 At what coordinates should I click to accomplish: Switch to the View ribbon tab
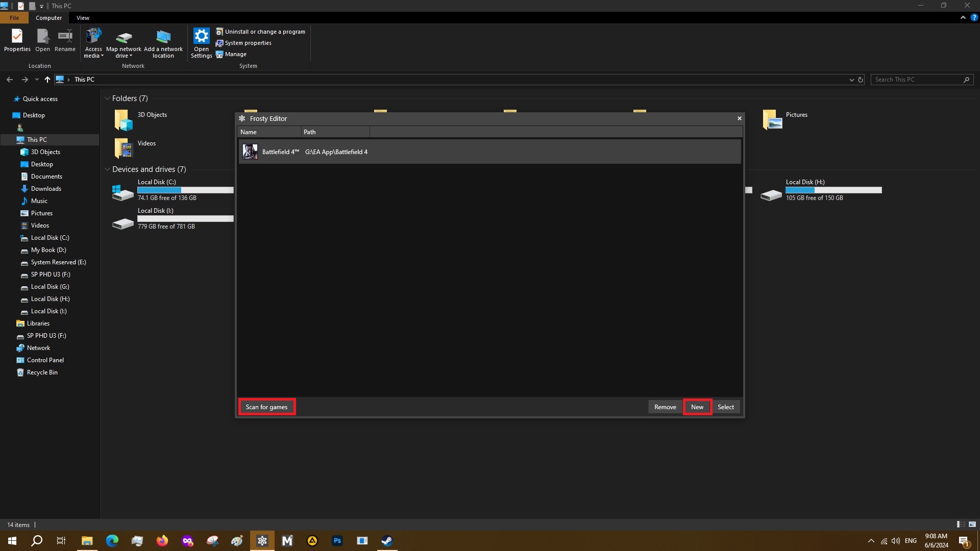tap(83, 18)
